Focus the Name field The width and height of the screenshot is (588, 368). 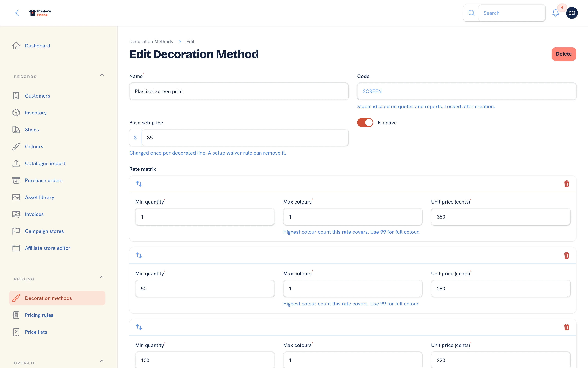[x=239, y=91]
